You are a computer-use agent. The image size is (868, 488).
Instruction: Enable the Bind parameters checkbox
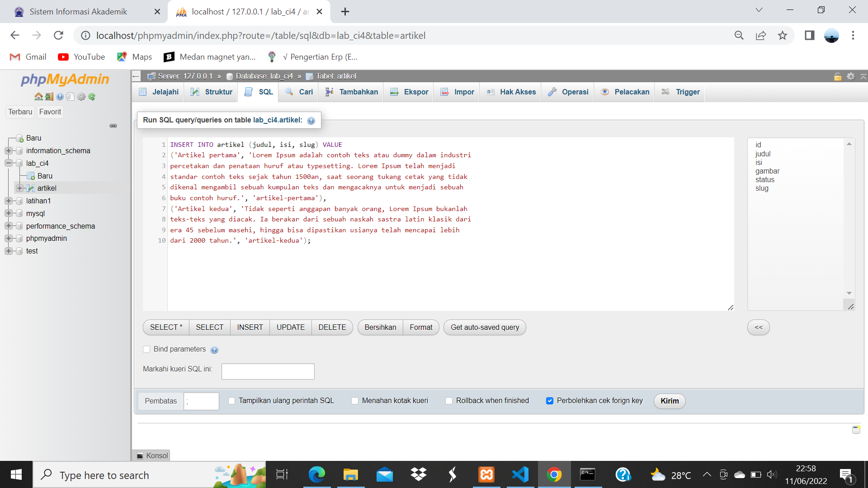point(146,349)
